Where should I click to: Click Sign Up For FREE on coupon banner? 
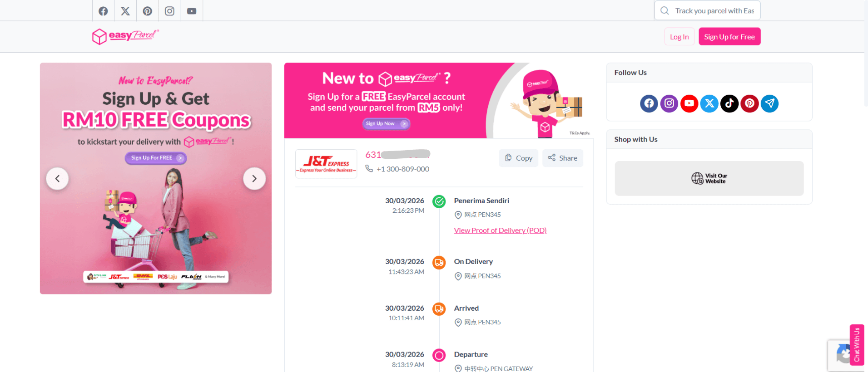pyautogui.click(x=156, y=158)
